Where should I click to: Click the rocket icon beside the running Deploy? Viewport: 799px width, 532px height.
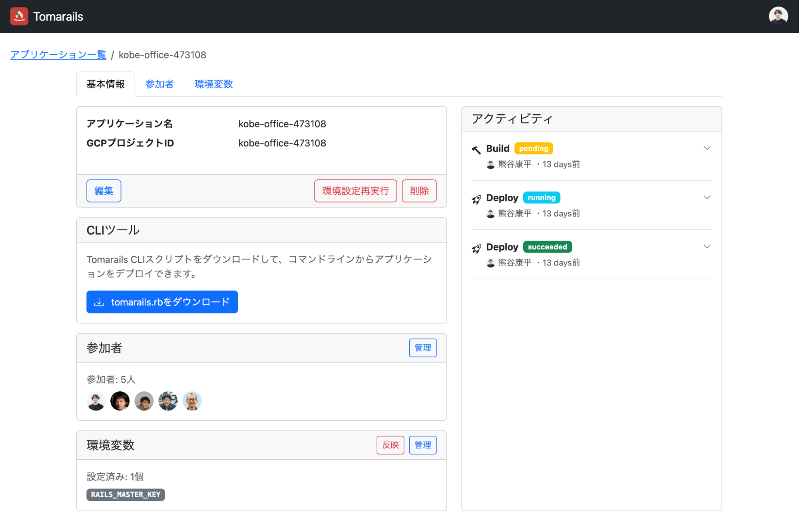(476, 199)
